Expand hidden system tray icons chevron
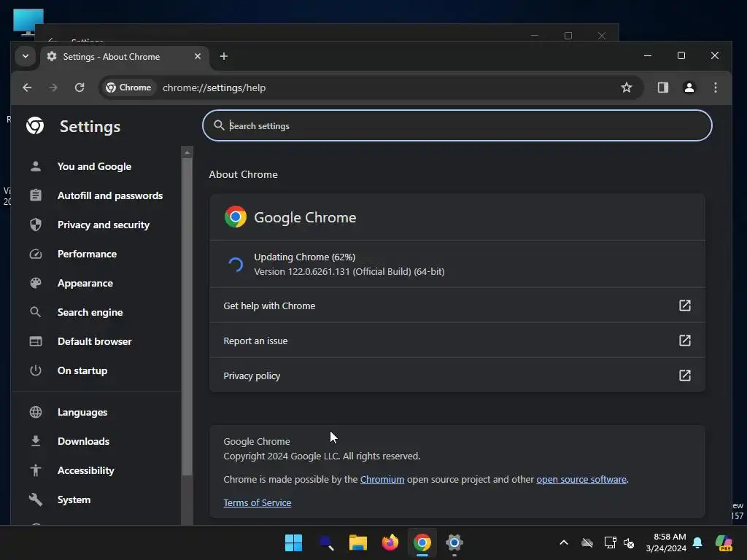 [564, 542]
